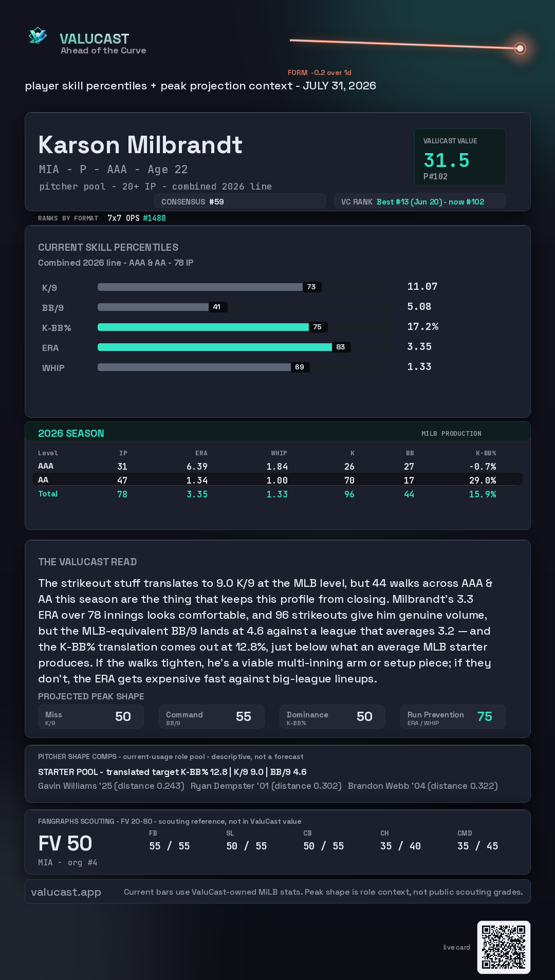Click the Miss K/9 peak shape tile
This screenshot has width=555, height=980.
91,716
